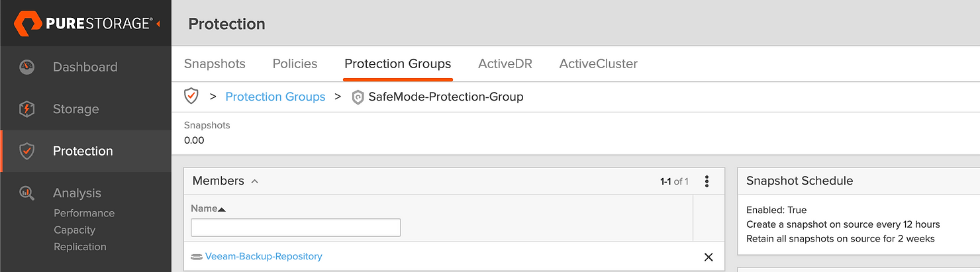Click the Storage lightning icon
Image resolution: width=980 pixels, height=272 pixels.
[x=26, y=109]
